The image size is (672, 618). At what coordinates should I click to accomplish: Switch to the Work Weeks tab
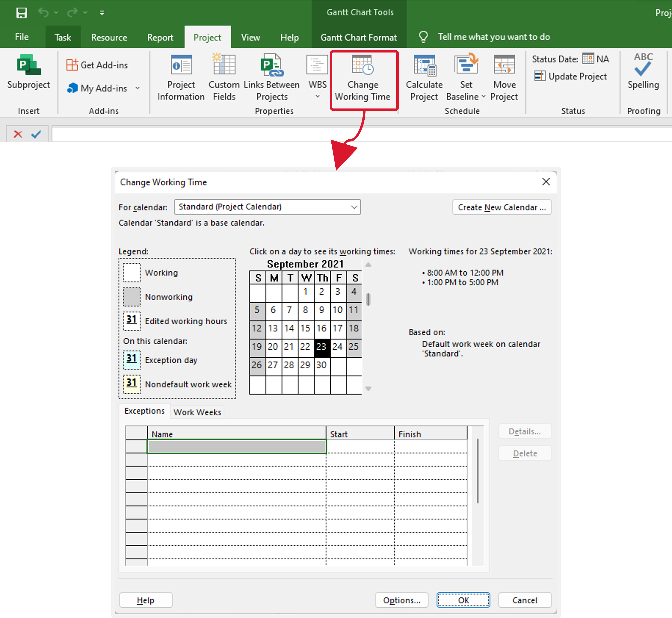pos(197,412)
